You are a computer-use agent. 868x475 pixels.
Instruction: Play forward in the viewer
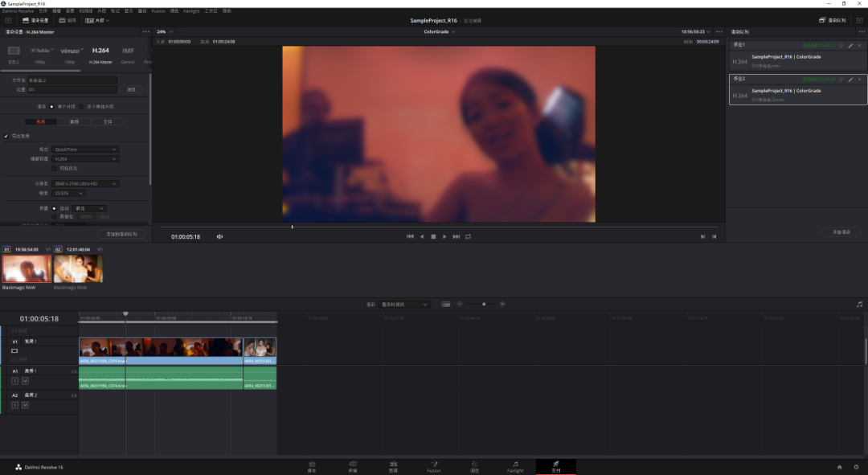click(444, 236)
